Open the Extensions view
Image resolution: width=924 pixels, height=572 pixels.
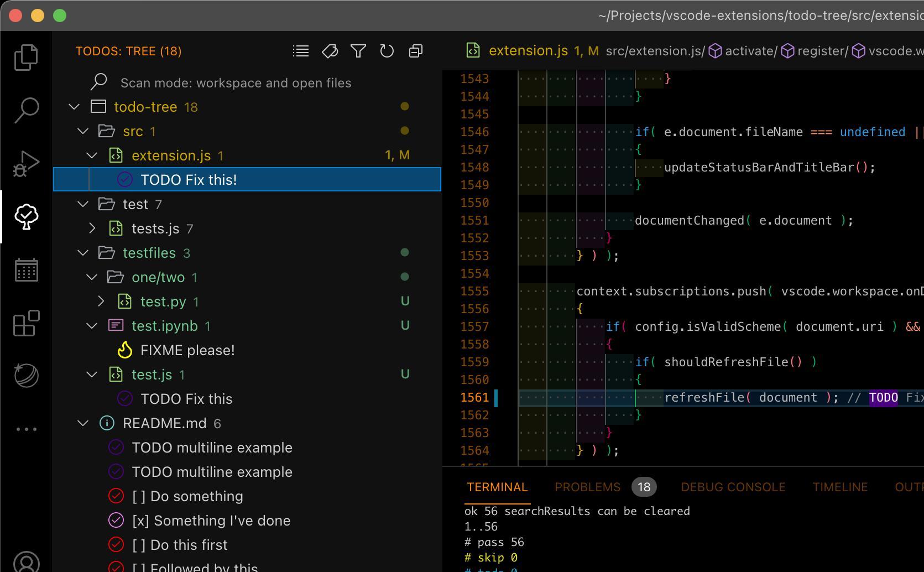click(x=26, y=324)
